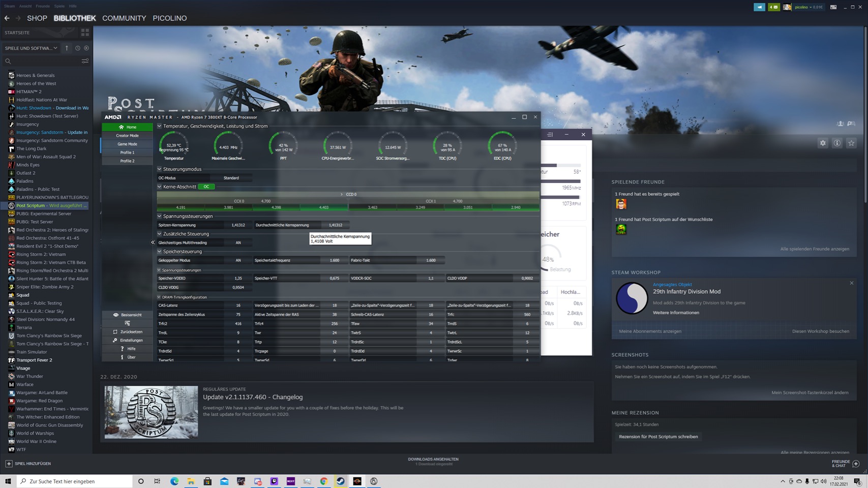Collapse the Steuerungsmodus section
Image resolution: width=868 pixels, height=488 pixels.
[x=159, y=169]
